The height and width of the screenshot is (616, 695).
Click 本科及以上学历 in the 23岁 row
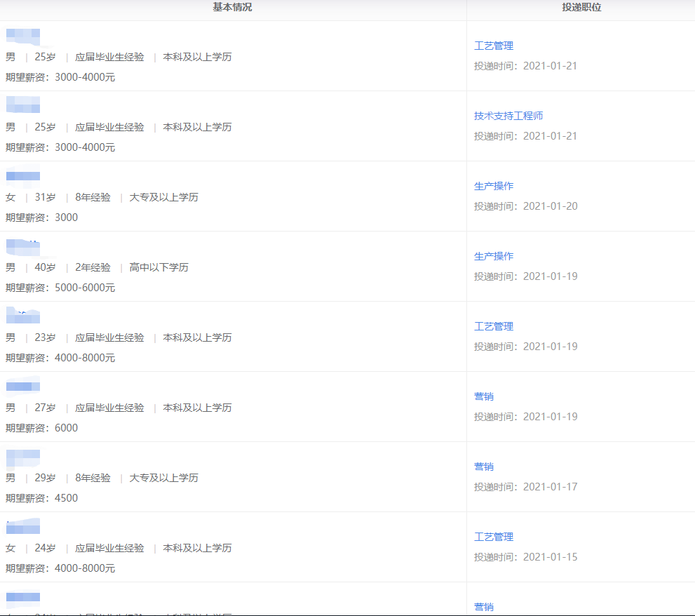[197, 337]
